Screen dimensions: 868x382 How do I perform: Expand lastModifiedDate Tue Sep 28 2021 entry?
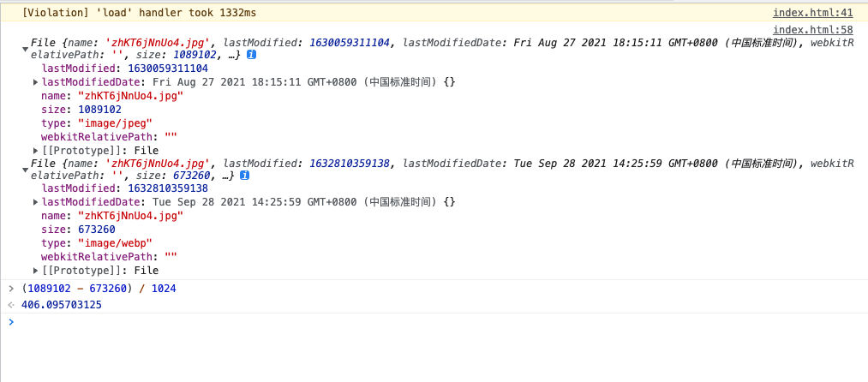[x=36, y=202]
